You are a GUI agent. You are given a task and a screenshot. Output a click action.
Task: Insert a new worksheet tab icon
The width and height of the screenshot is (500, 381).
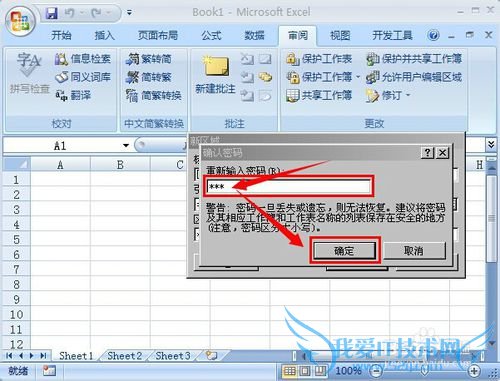[211, 356]
